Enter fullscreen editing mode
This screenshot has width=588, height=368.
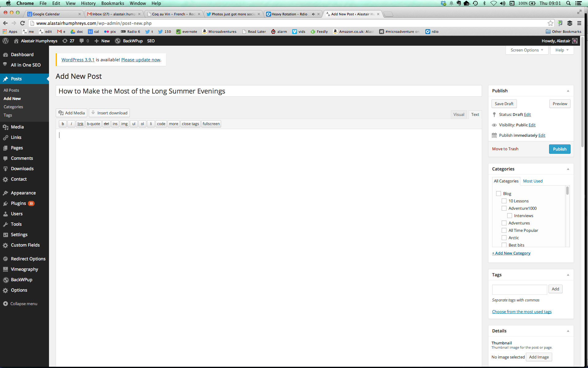[x=211, y=124]
